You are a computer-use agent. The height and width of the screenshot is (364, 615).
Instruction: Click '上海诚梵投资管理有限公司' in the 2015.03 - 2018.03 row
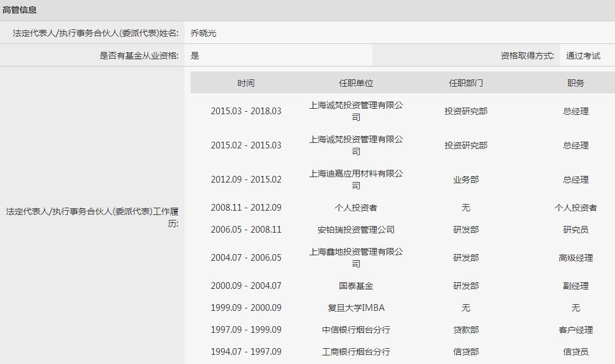coord(355,111)
